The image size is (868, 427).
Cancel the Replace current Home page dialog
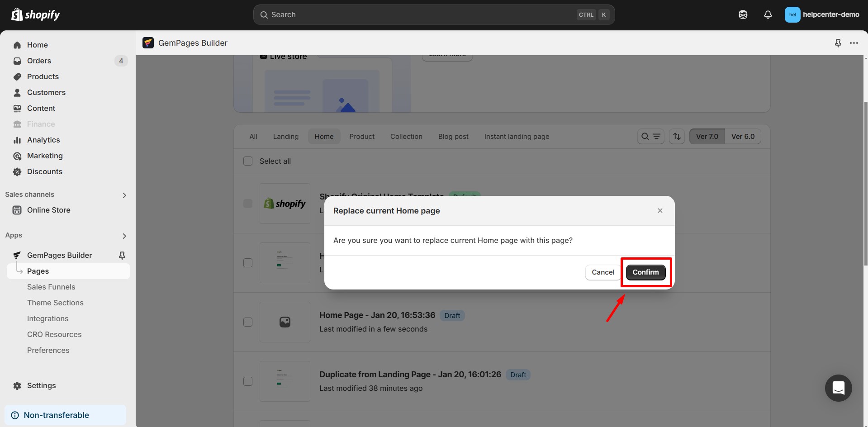click(602, 272)
